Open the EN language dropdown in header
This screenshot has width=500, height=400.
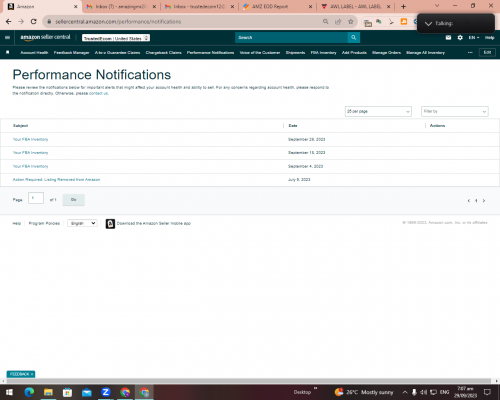pyautogui.click(x=474, y=38)
